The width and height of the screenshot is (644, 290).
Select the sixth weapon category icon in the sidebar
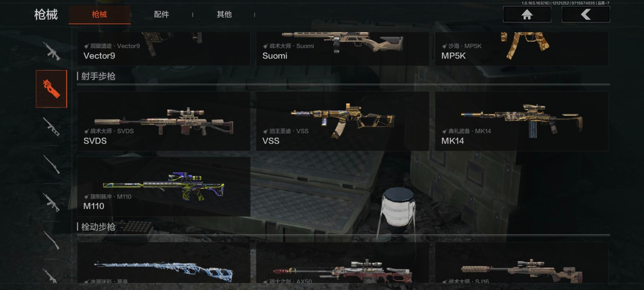pyautogui.click(x=51, y=240)
